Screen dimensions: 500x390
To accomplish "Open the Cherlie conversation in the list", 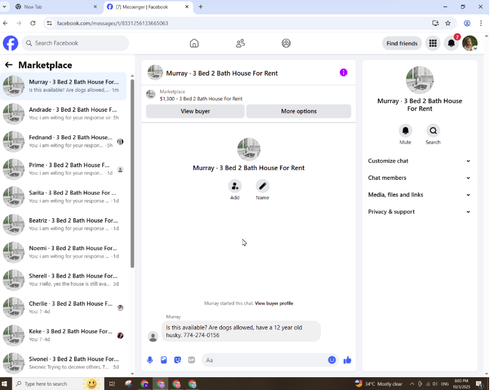I will [x=64, y=307].
